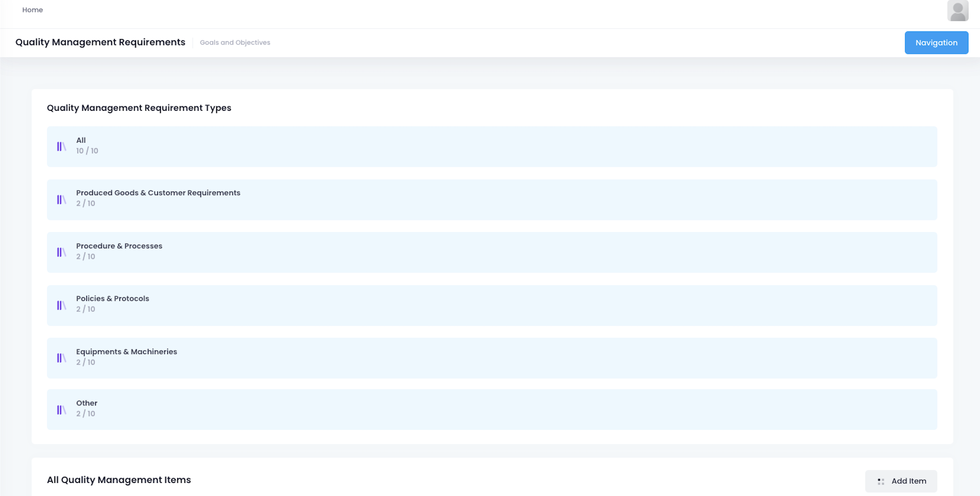Click the books icon in All row
This screenshot has width=980, height=496.
click(61, 146)
